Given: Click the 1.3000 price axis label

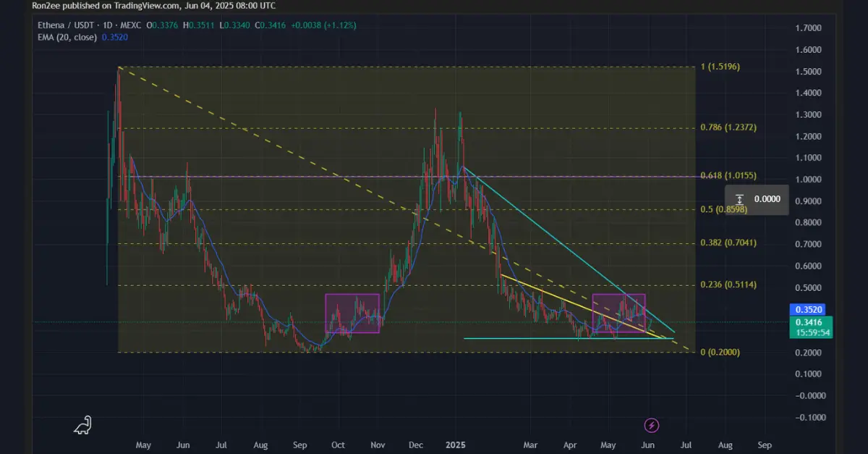Looking at the screenshot, I should [x=807, y=115].
